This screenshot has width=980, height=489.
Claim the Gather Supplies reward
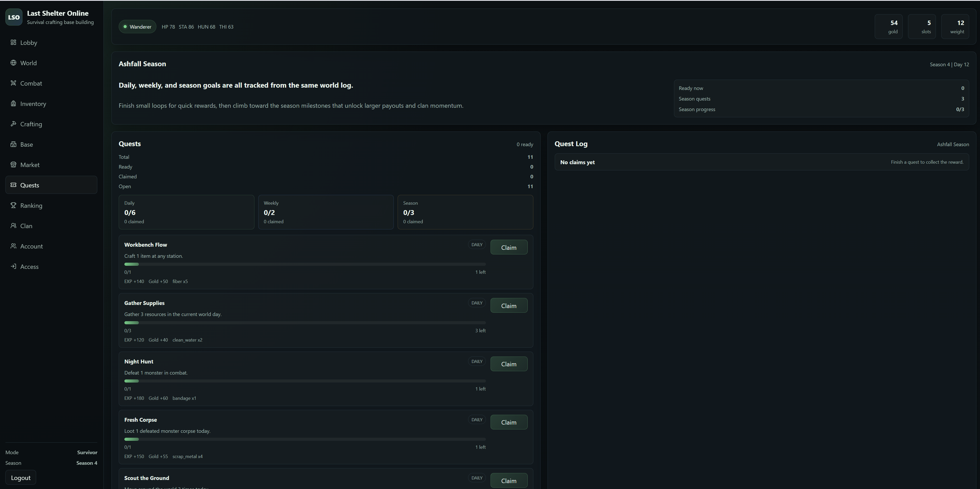click(x=509, y=305)
